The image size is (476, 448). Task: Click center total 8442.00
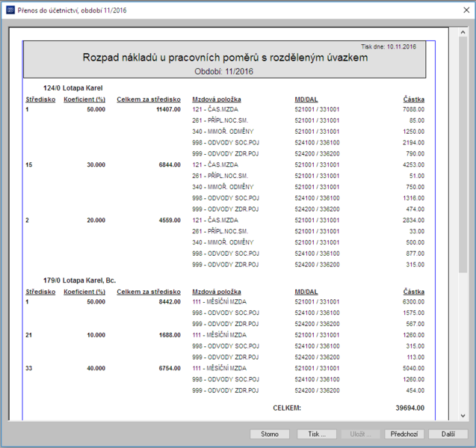click(x=170, y=302)
